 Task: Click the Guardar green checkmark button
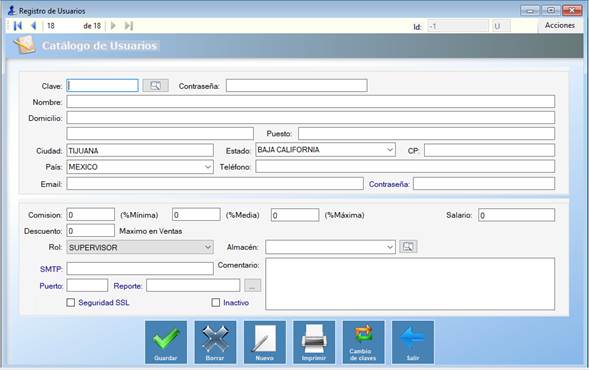click(166, 342)
